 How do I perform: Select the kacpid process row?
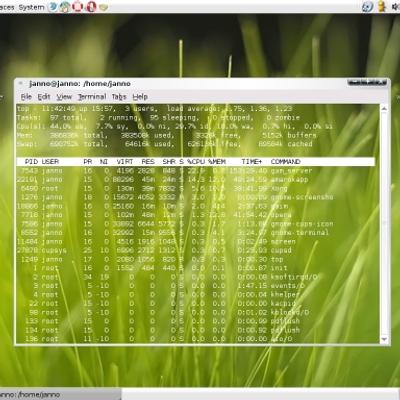pos(196,304)
